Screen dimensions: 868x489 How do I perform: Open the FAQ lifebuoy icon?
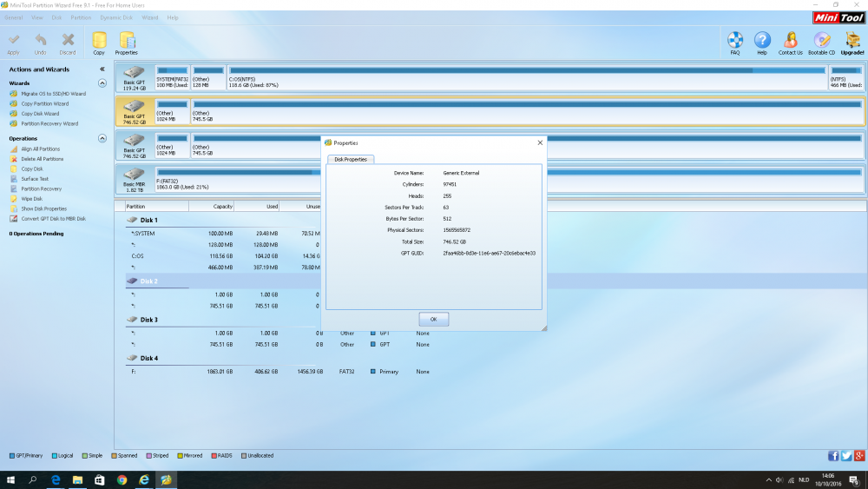[735, 42]
